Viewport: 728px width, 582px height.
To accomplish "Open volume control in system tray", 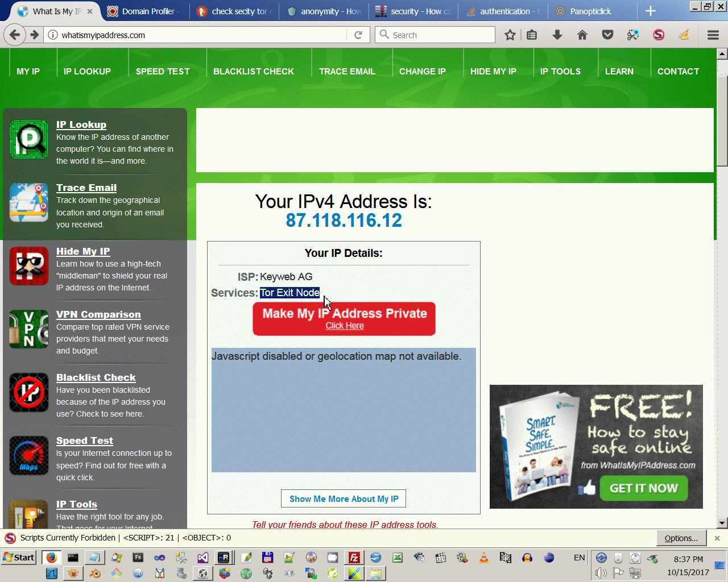I will (x=601, y=573).
